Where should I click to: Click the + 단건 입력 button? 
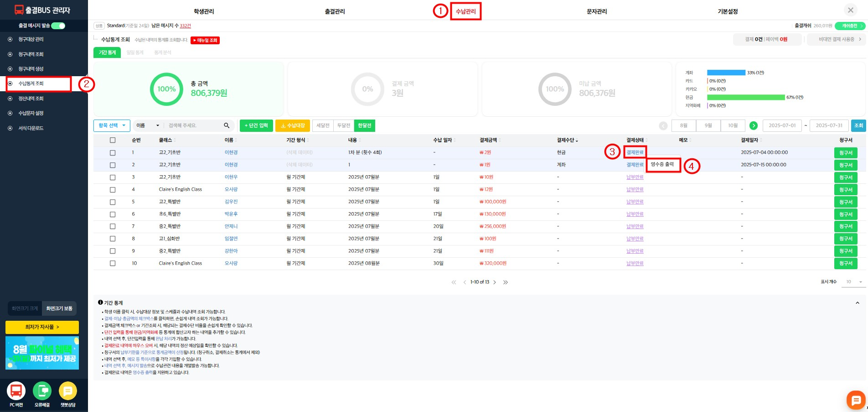pos(256,125)
